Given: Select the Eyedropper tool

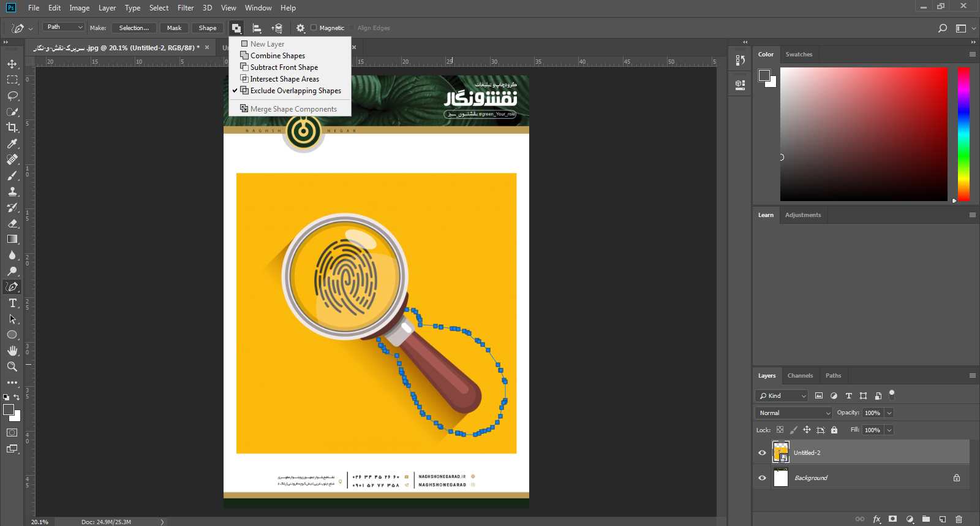Looking at the screenshot, I should [x=12, y=143].
